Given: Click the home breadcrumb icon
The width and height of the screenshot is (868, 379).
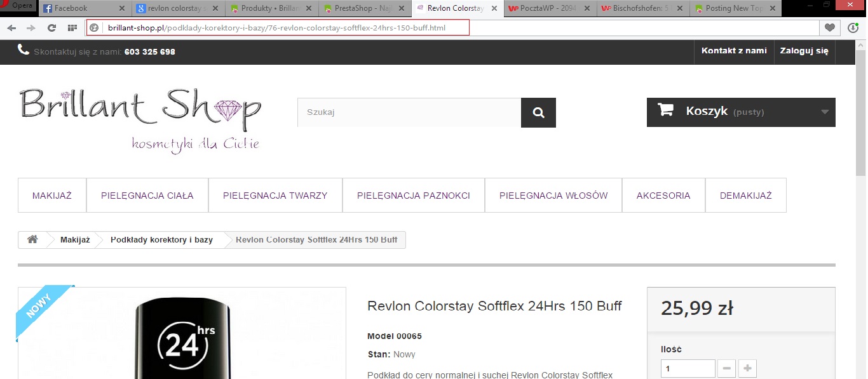Looking at the screenshot, I should click(x=32, y=239).
